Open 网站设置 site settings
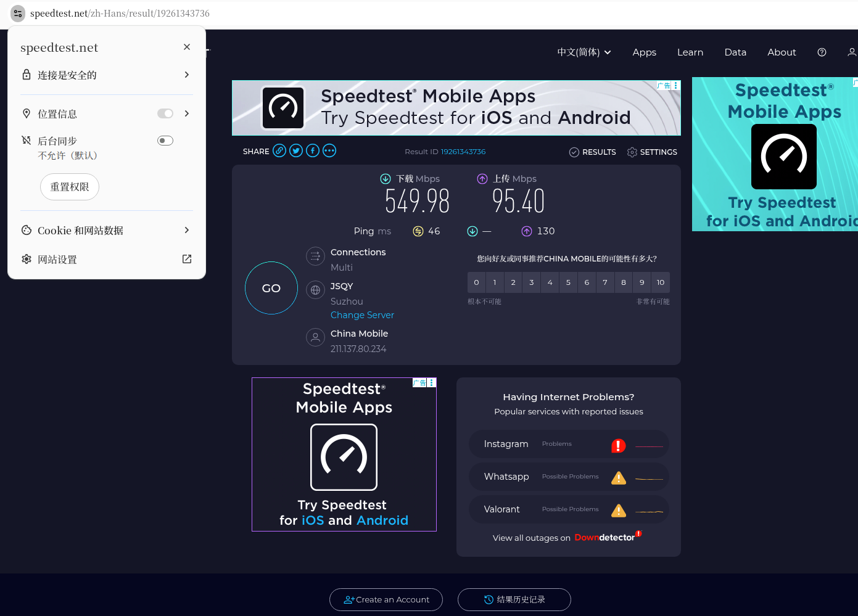 [x=107, y=259]
